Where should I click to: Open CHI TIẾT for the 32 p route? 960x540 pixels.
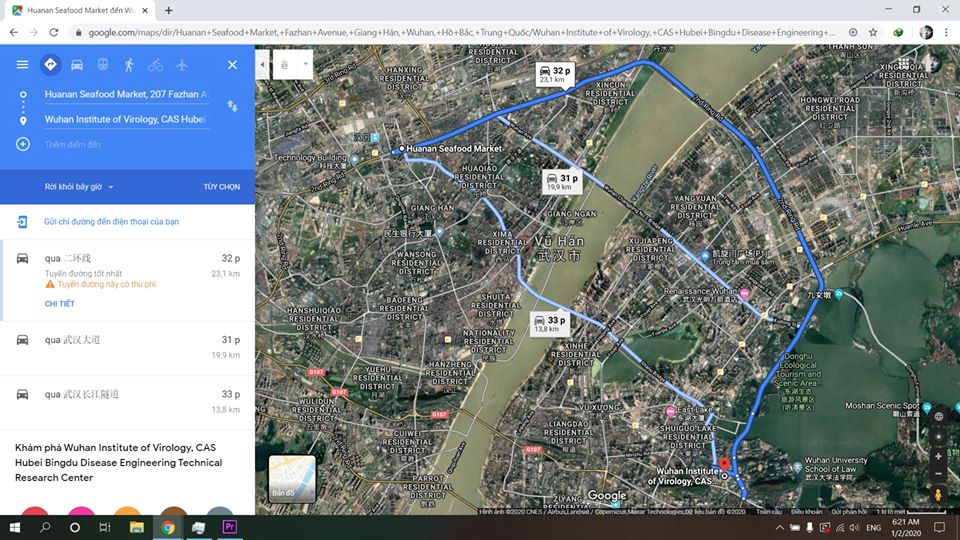click(x=59, y=304)
